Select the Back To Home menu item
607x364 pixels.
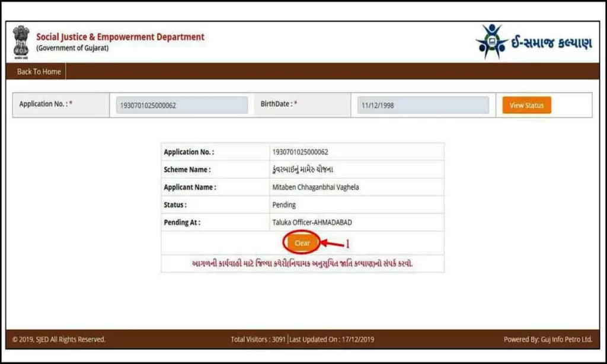37,71
